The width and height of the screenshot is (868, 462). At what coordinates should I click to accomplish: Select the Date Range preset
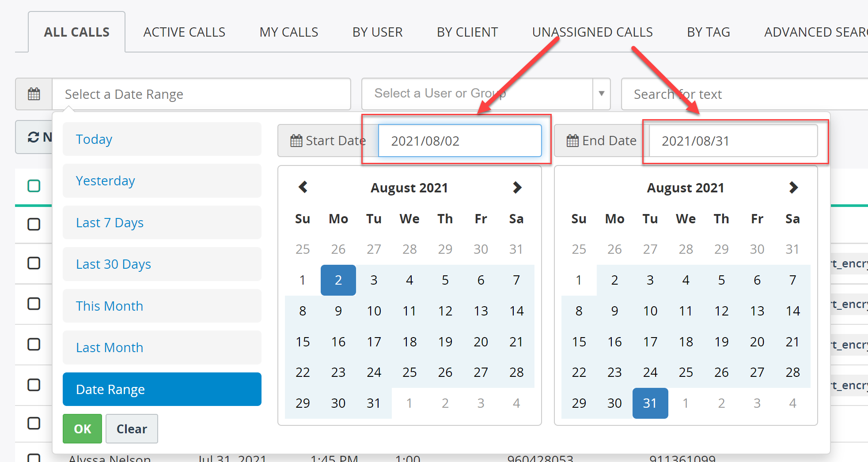pyautogui.click(x=162, y=389)
